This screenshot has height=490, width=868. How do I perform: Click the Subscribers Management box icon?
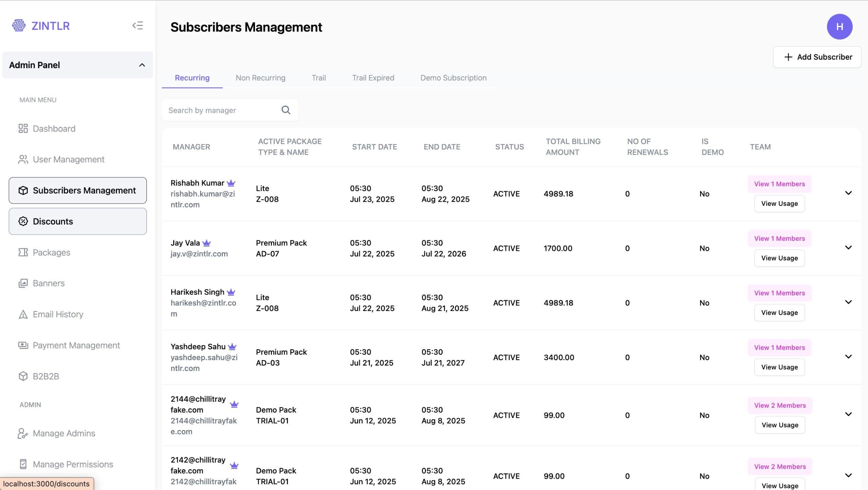(23, 191)
